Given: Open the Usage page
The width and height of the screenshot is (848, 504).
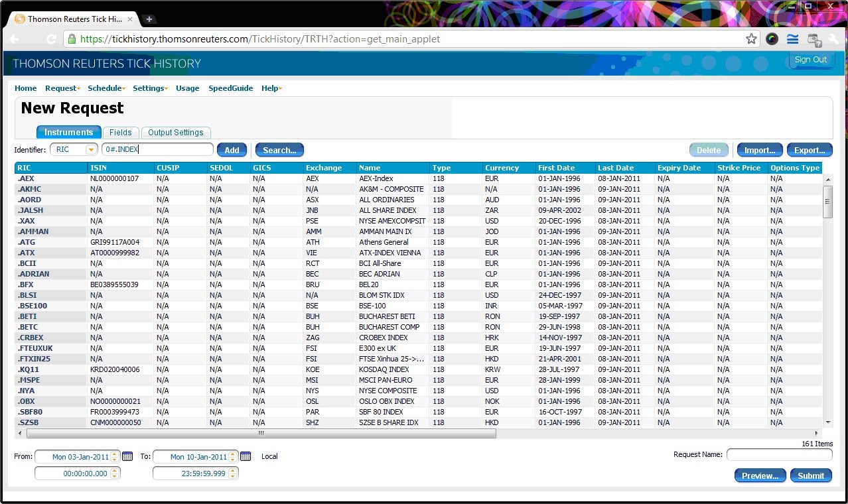Looking at the screenshot, I should click(188, 88).
